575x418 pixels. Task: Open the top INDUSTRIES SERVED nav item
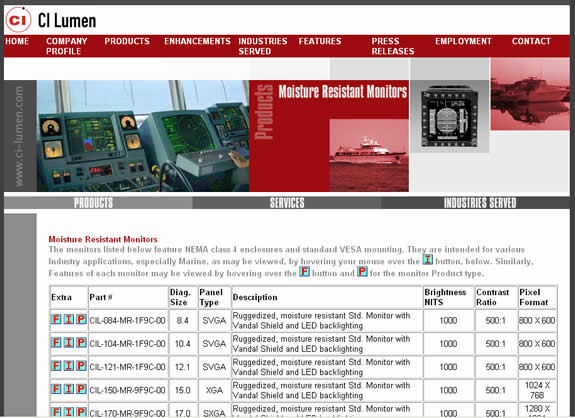pos(263,46)
